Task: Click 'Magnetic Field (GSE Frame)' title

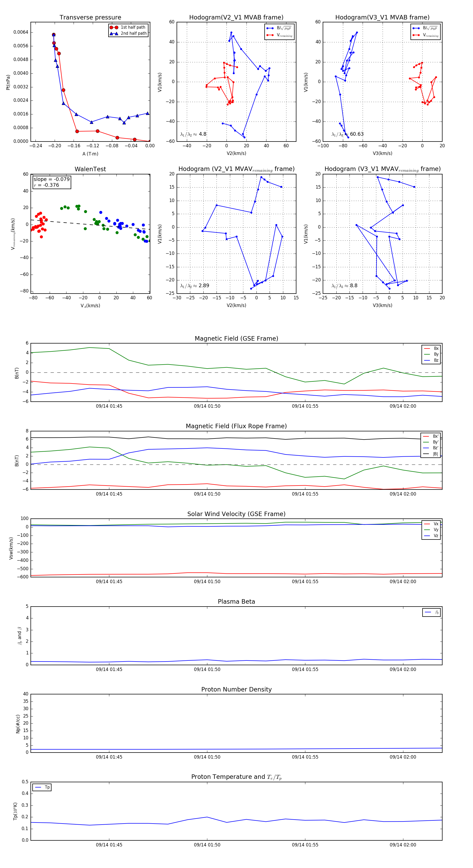Action: (x=236, y=339)
